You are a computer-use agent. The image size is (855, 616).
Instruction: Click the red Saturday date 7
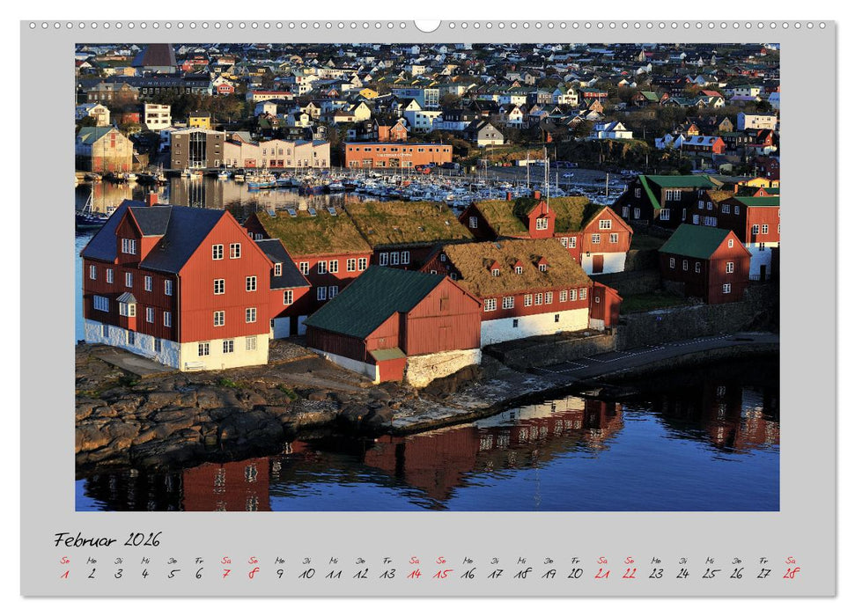tap(227, 574)
